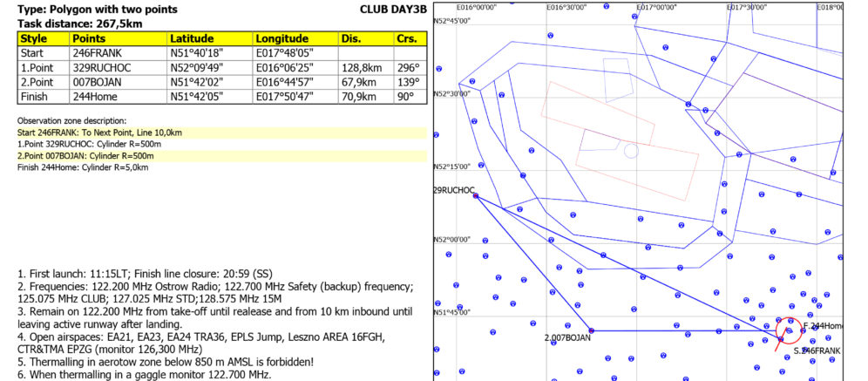Click the 139° course cell

point(408,81)
